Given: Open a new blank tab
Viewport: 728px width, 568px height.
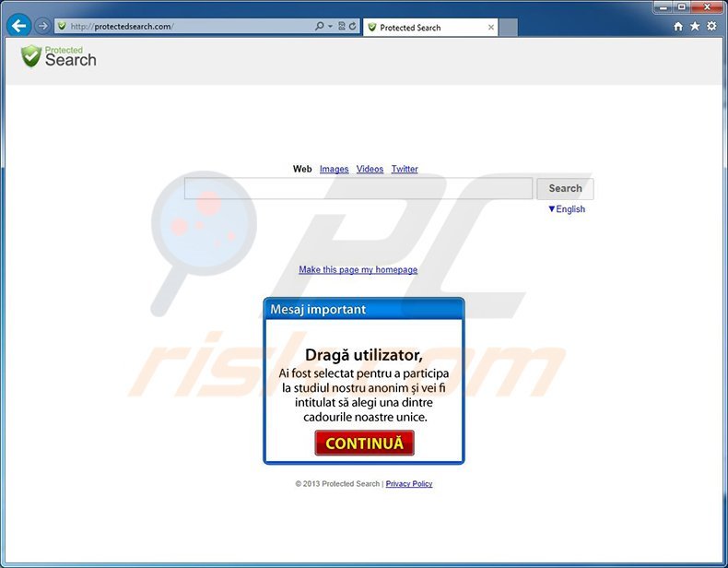Looking at the screenshot, I should 508,28.
